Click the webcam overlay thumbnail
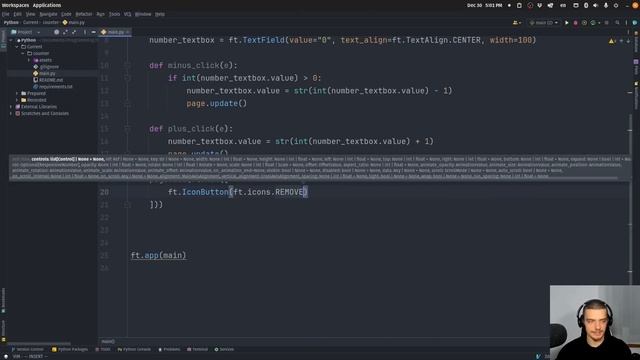Image resolution: width=640 pixels, height=360 pixels. (x=595, y=322)
